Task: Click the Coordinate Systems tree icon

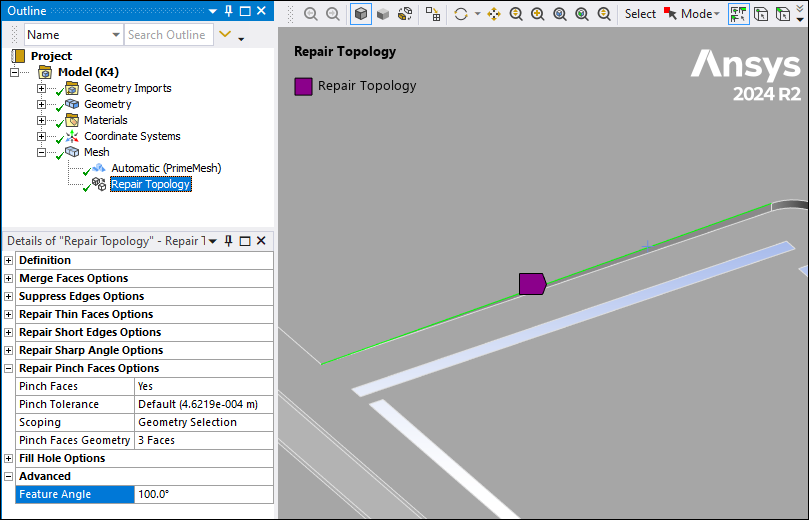Action: 72,136
